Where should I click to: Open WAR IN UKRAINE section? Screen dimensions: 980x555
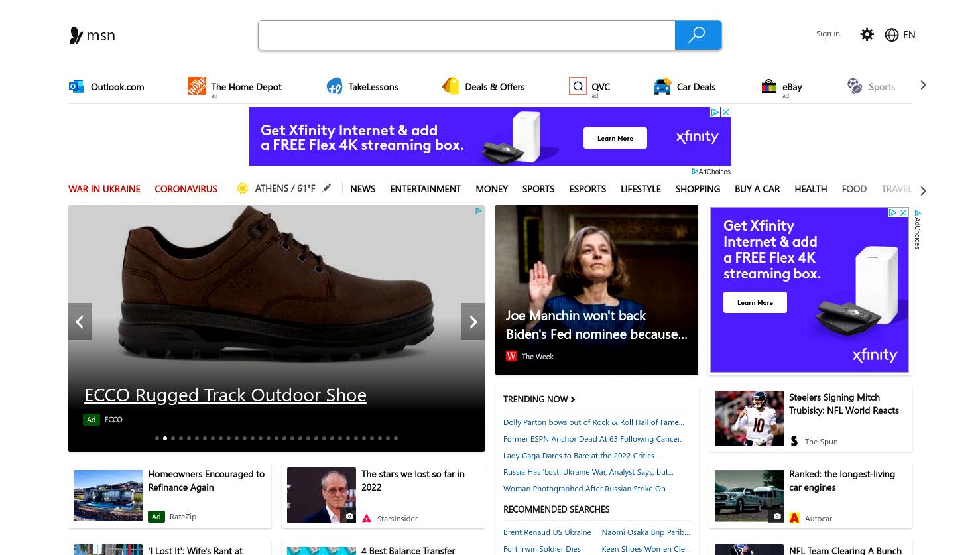(104, 189)
